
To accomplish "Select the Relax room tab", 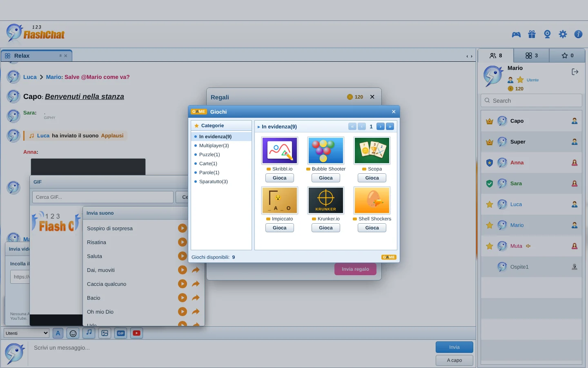I will pos(37,56).
